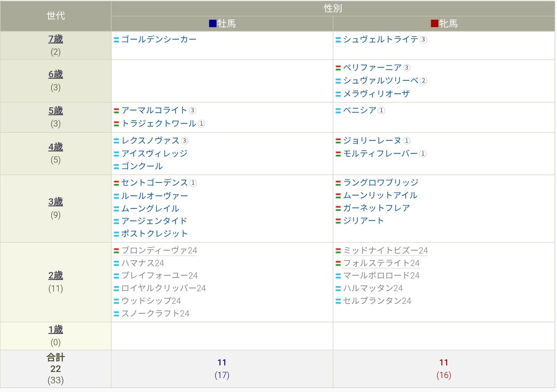
Task: Open horse ムーンリットアイル
Action: point(381,195)
